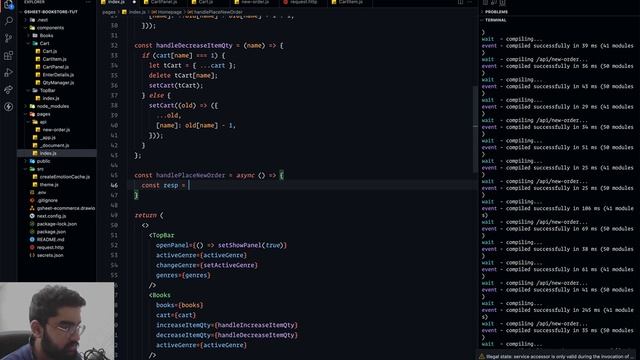Image resolution: width=640 pixels, height=360 pixels.
Task: Open CartPanel.js file in the explorer
Action: (x=56, y=67)
